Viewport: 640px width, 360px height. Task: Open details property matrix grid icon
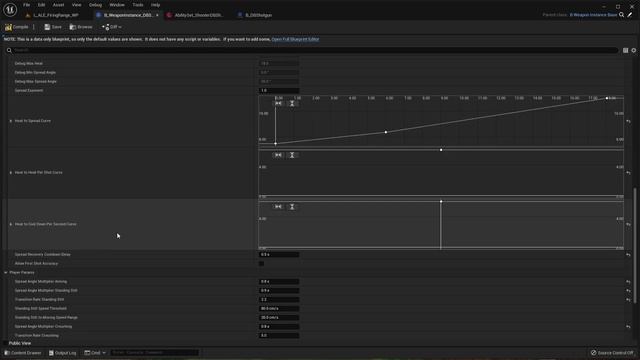[x=625, y=50]
